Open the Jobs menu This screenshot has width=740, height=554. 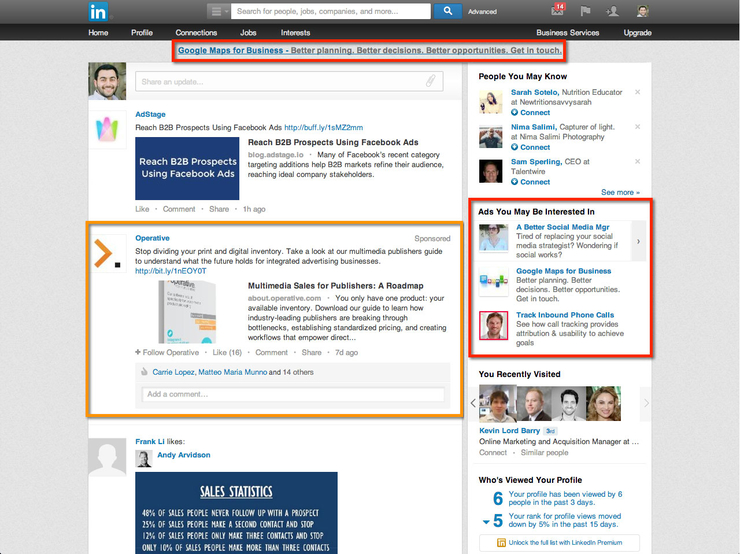(x=248, y=33)
